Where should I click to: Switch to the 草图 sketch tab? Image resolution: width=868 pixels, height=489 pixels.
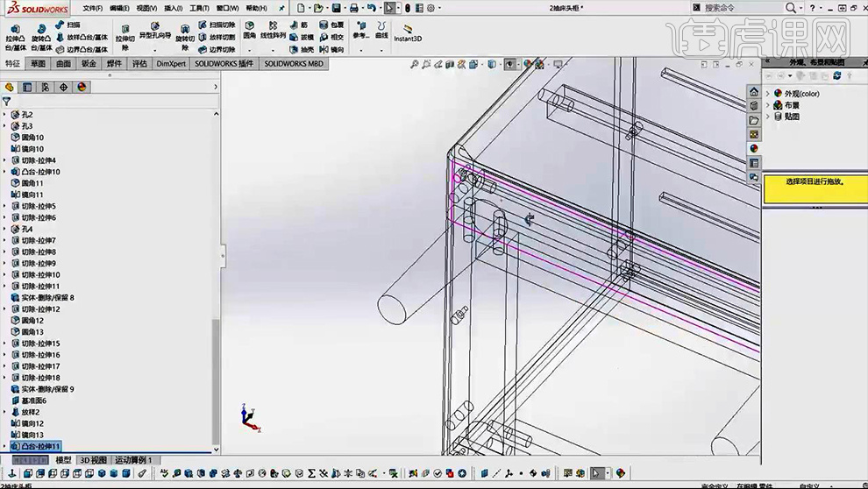pos(39,64)
